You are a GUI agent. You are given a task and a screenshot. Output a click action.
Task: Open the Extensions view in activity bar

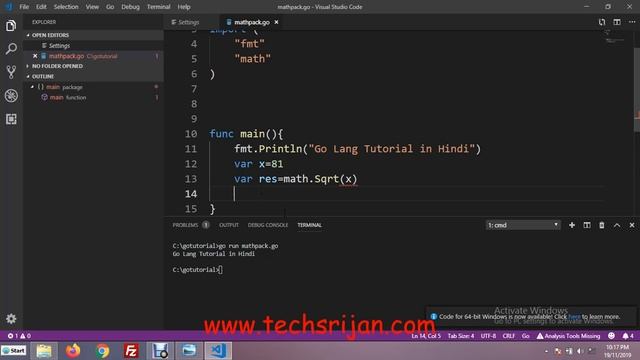[x=11, y=119]
